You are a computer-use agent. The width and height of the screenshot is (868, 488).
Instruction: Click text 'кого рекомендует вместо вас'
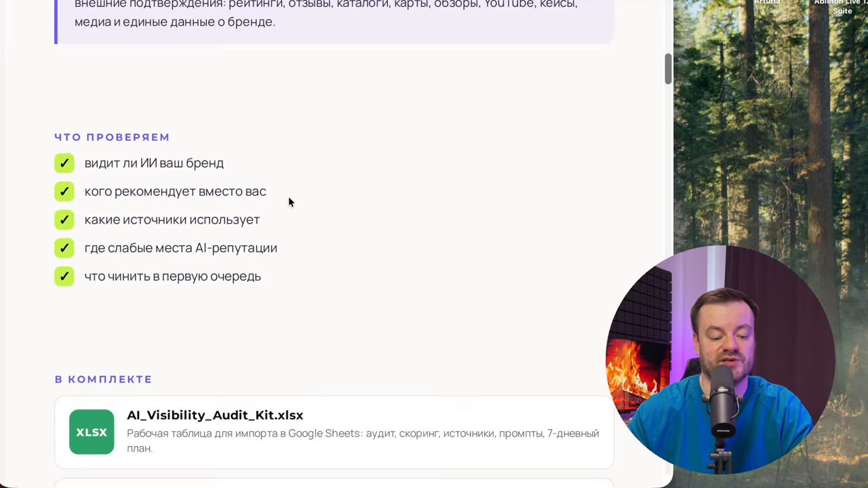pos(175,192)
